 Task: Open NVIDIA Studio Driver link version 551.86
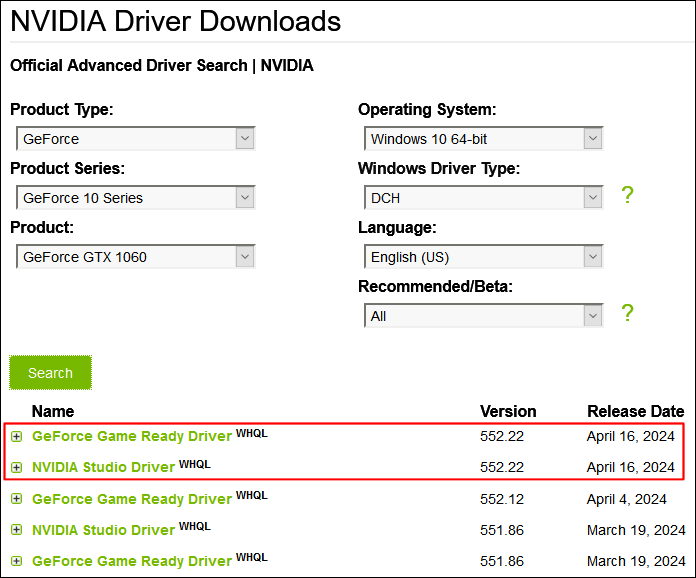pos(103,530)
